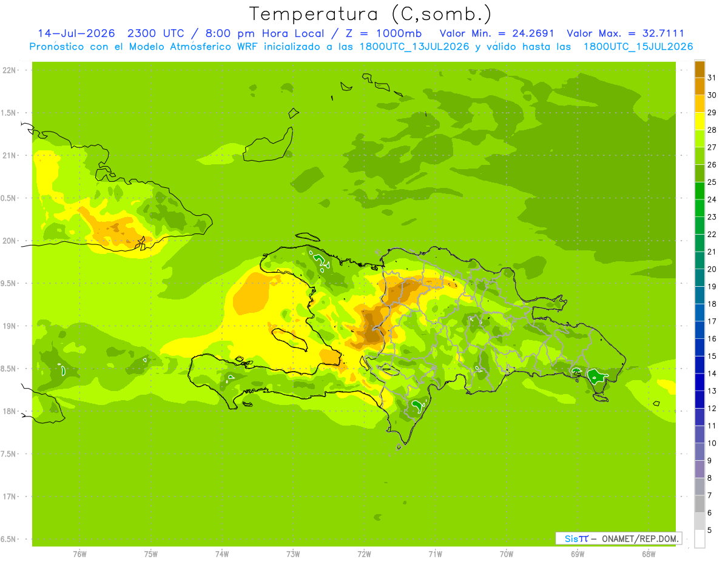Click the brown colour bar segment above 31
Image resolution: width=728 pixels, height=562 pixels.
699,69
